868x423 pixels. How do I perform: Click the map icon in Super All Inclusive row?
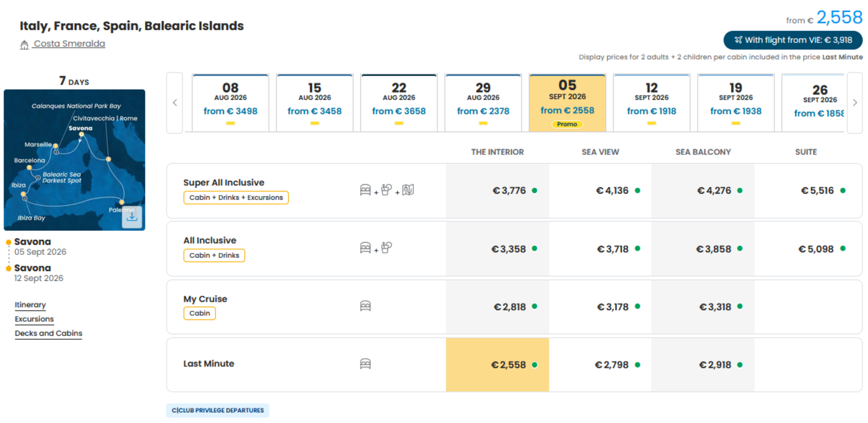[408, 190]
